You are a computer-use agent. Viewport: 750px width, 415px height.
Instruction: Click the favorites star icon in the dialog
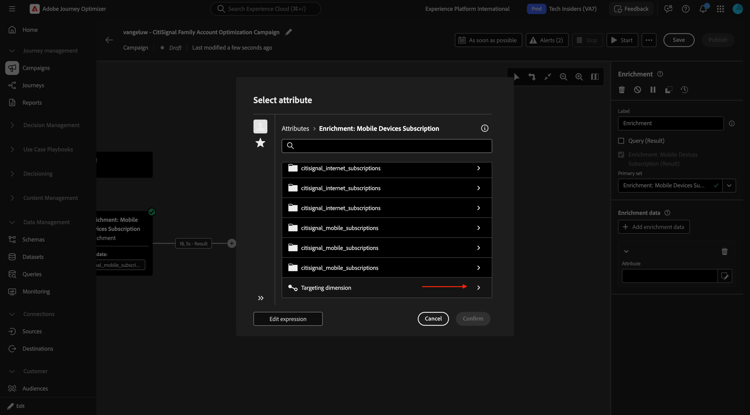tap(260, 142)
